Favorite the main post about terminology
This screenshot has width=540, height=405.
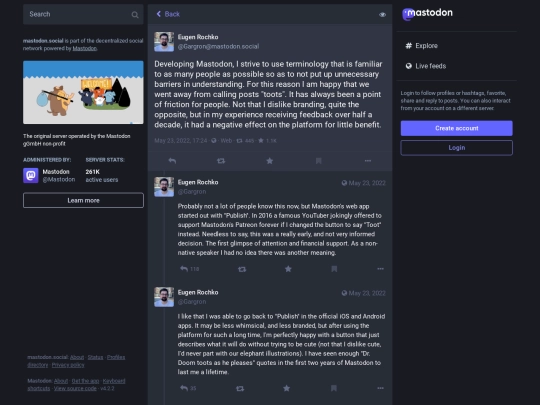tap(270, 161)
